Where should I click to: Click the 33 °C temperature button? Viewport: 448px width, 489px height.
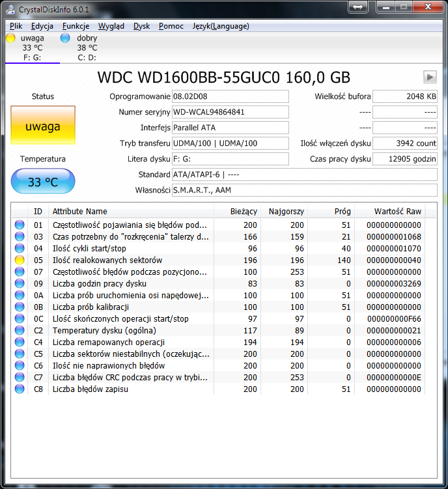point(43,181)
